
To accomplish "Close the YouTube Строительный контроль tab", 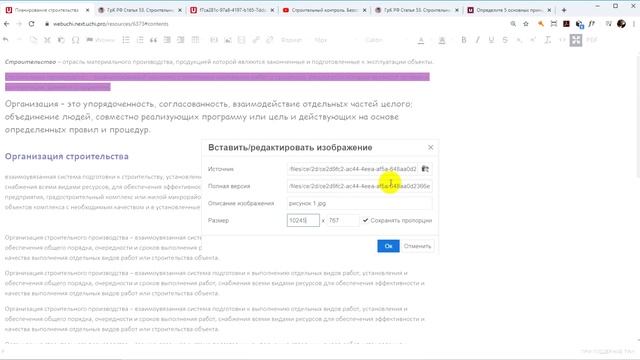I will (x=364, y=10).
